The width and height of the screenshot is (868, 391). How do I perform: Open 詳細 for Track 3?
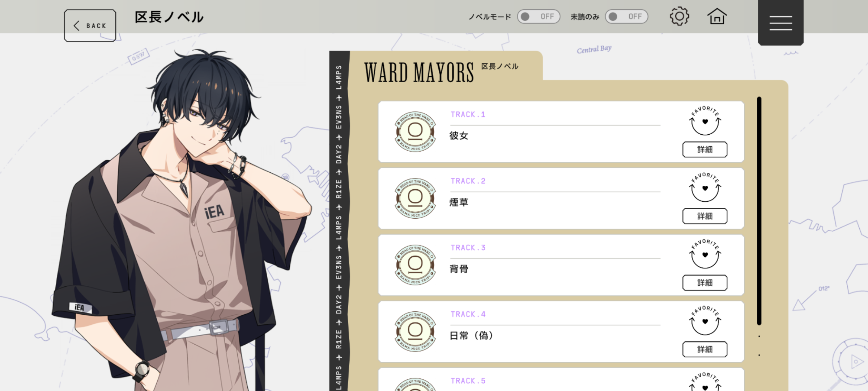coord(705,283)
